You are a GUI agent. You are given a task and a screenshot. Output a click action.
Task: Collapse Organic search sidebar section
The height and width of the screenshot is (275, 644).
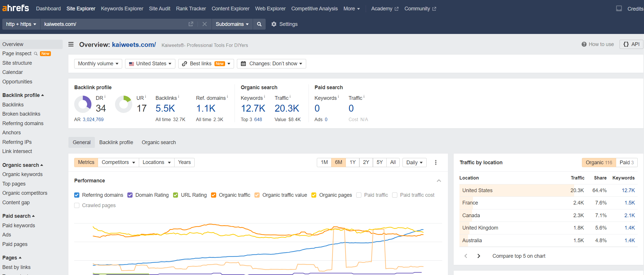23,165
